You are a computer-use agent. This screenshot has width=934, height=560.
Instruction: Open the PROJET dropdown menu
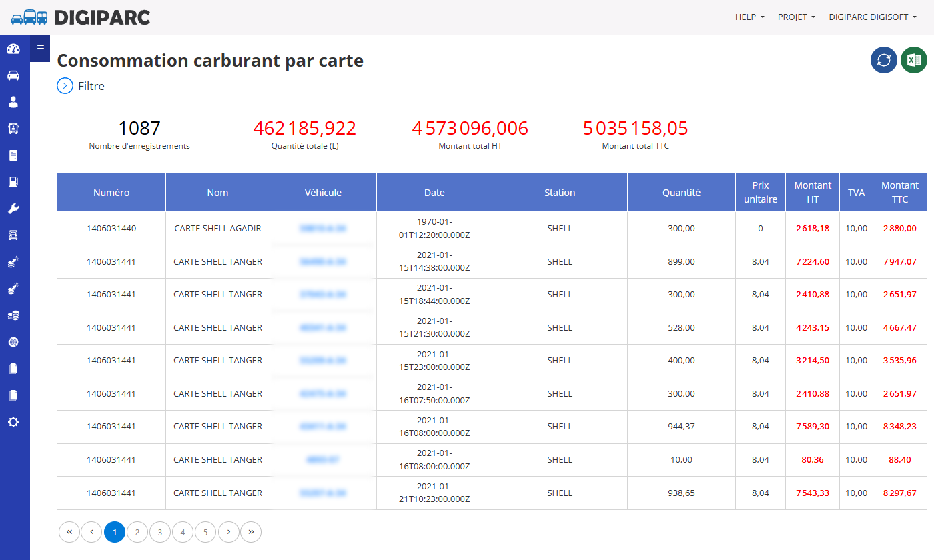[797, 17]
